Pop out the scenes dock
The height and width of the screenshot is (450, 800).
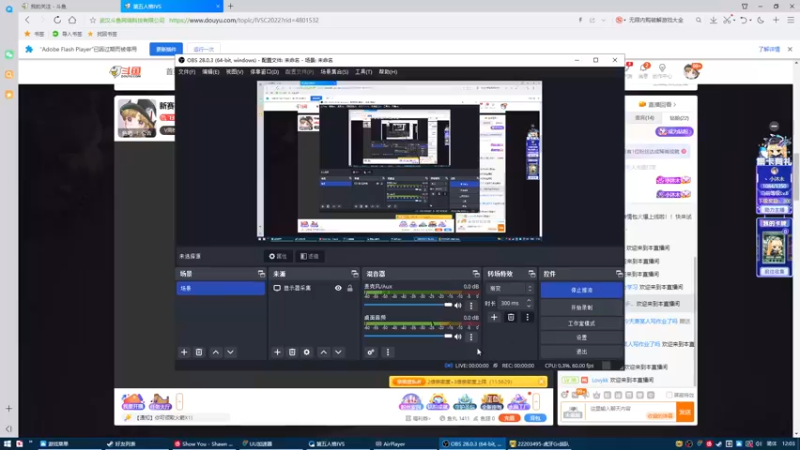tap(261, 274)
